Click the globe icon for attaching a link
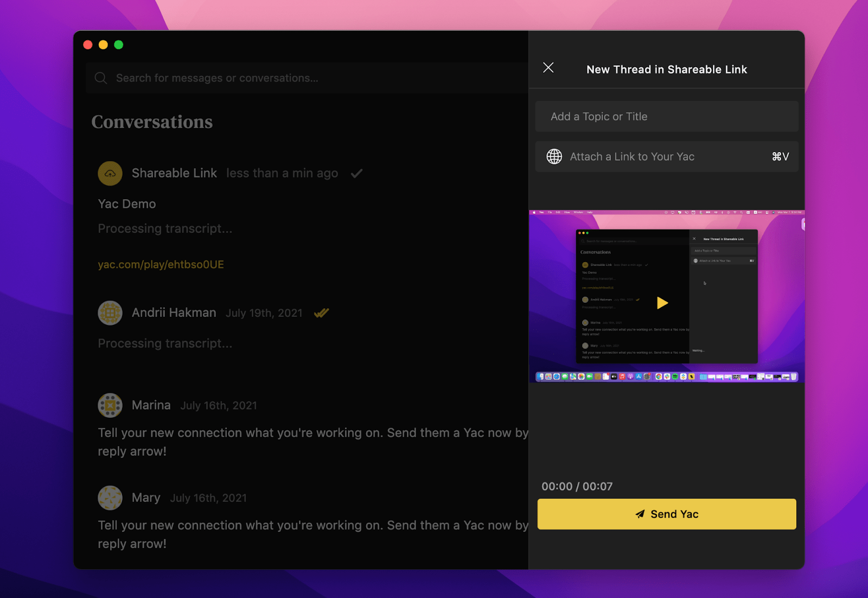The height and width of the screenshot is (598, 868). point(554,157)
